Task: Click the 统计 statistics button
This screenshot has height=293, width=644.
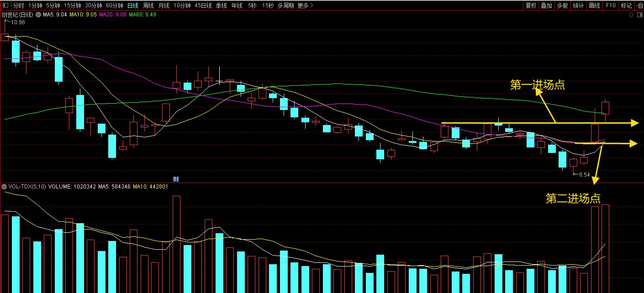Action: 578,5
